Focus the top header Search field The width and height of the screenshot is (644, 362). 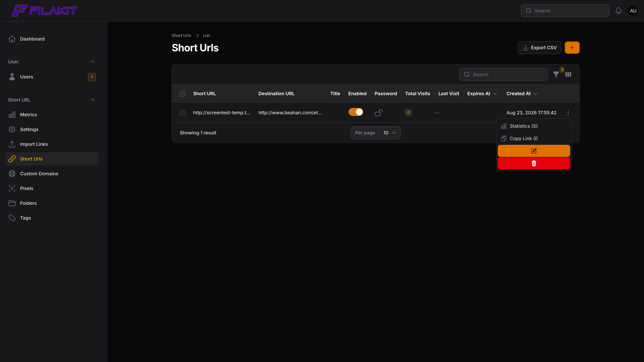pyautogui.click(x=565, y=11)
